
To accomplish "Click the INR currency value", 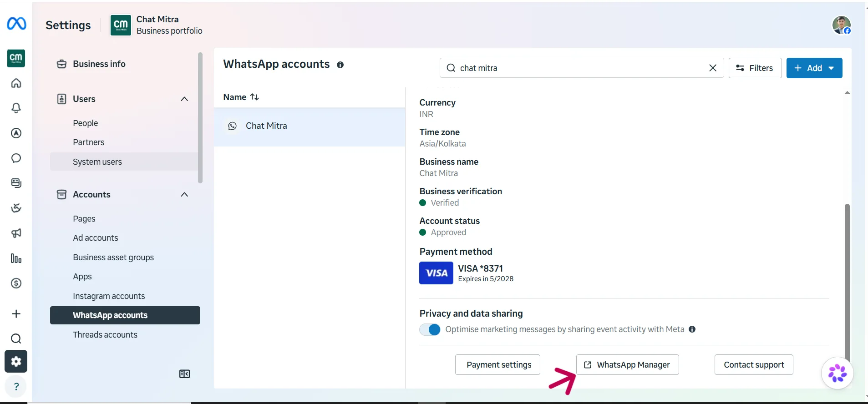I will click(x=426, y=114).
